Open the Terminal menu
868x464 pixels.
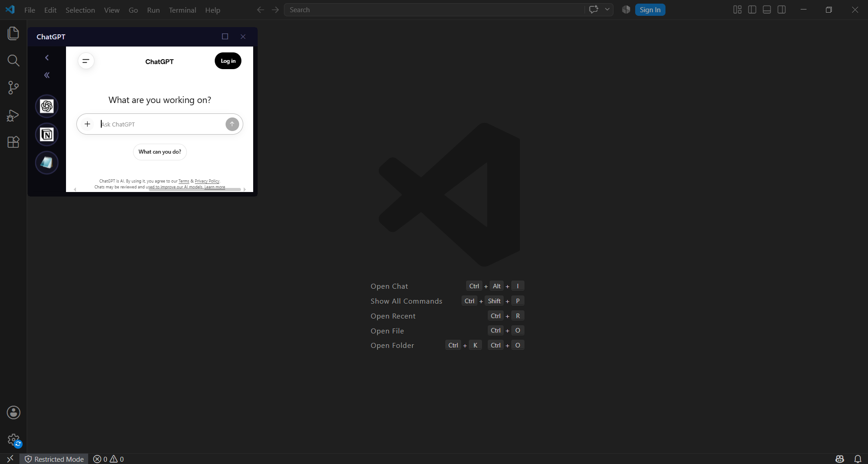tap(182, 10)
